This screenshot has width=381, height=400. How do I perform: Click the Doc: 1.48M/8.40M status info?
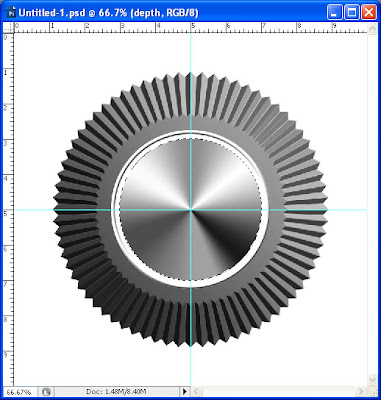pyautogui.click(x=116, y=391)
